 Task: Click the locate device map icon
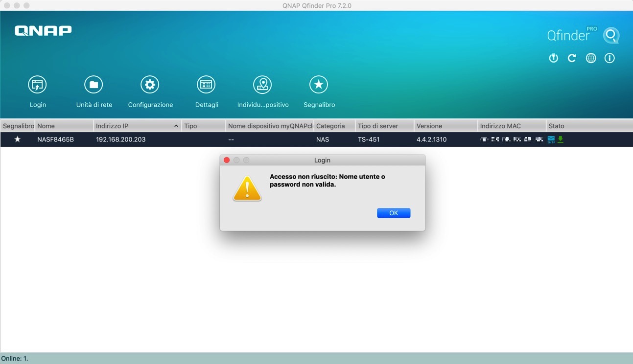[262, 85]
